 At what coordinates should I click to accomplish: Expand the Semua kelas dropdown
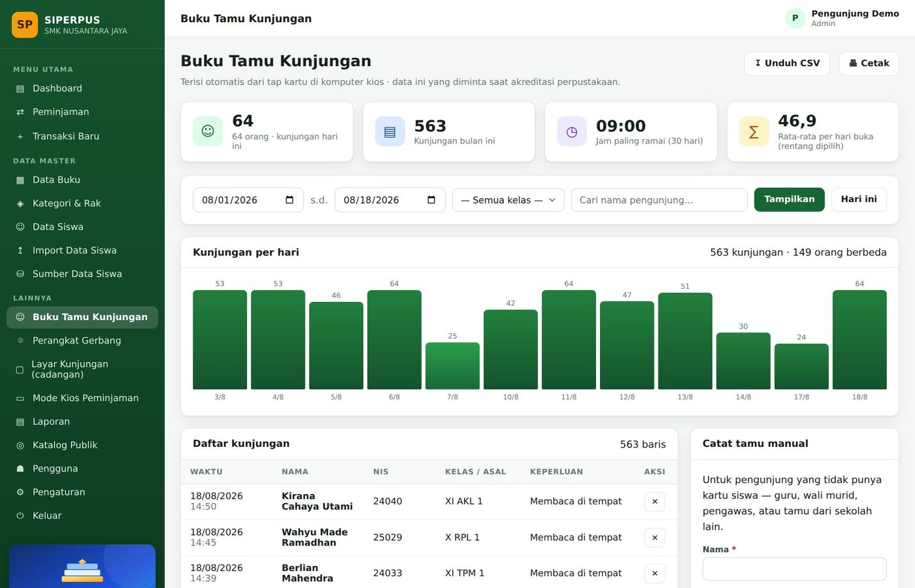click(508, 200)
